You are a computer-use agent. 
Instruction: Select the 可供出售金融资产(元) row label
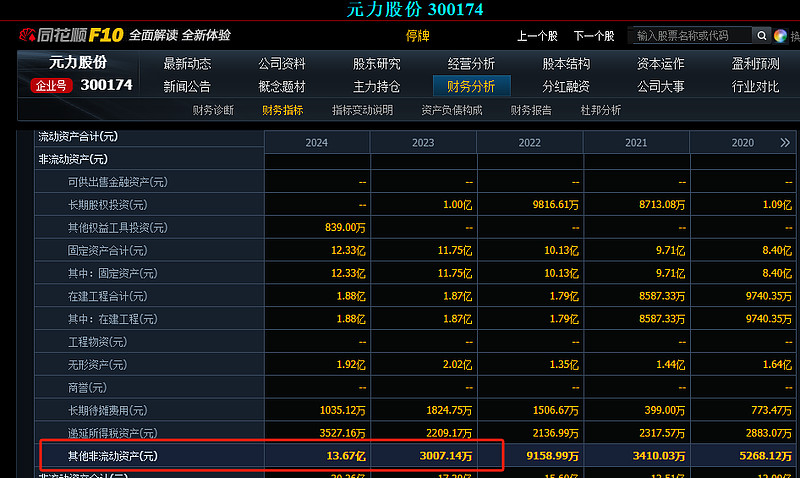tap(117, 182)
